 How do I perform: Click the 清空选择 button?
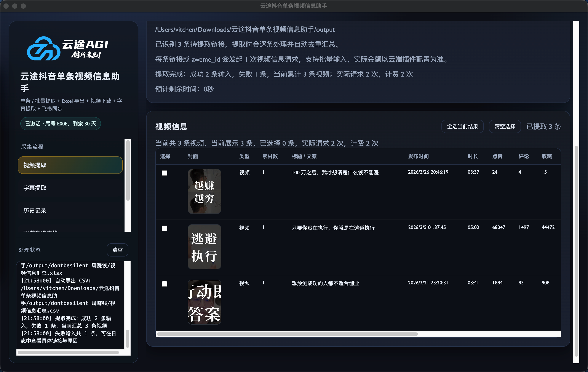pos(505,126)
